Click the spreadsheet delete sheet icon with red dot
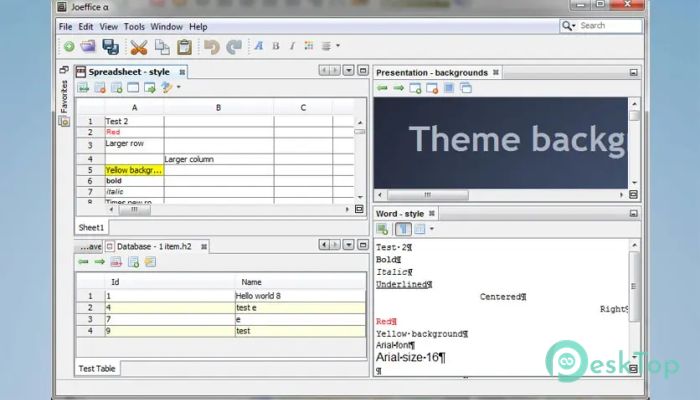 click(100, 88)
